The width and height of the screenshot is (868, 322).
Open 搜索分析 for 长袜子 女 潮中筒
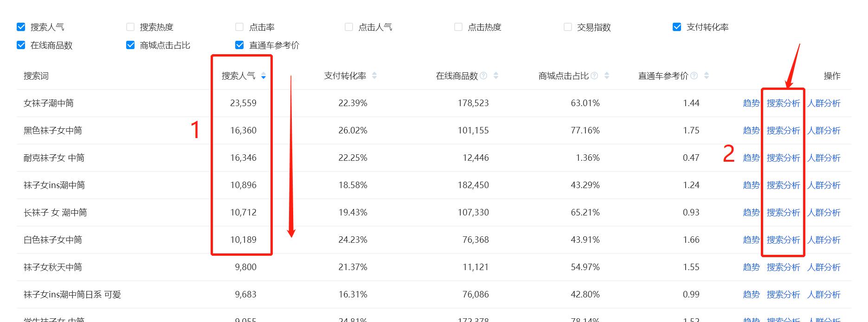tap(783, 212)
